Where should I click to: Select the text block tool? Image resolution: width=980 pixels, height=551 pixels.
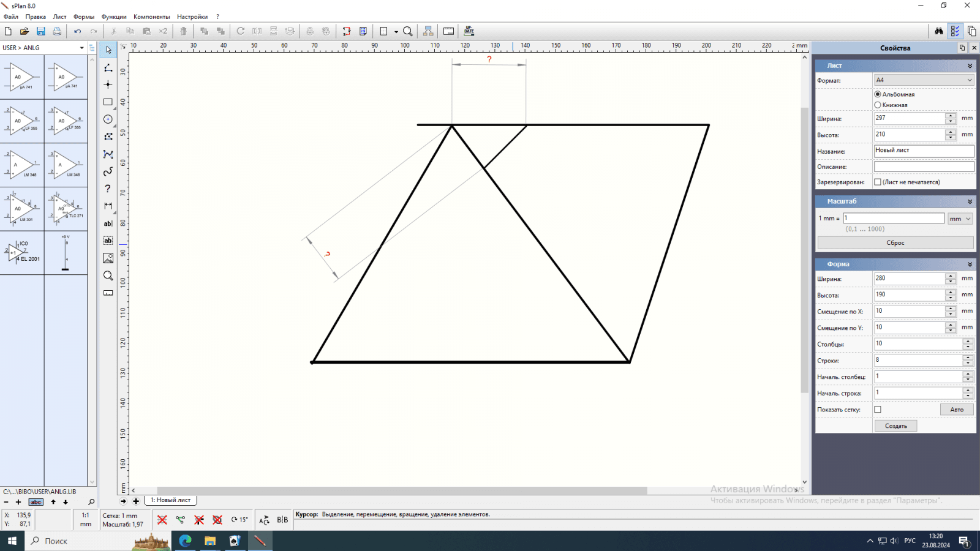pyautogui.click(x=108, y=241)
